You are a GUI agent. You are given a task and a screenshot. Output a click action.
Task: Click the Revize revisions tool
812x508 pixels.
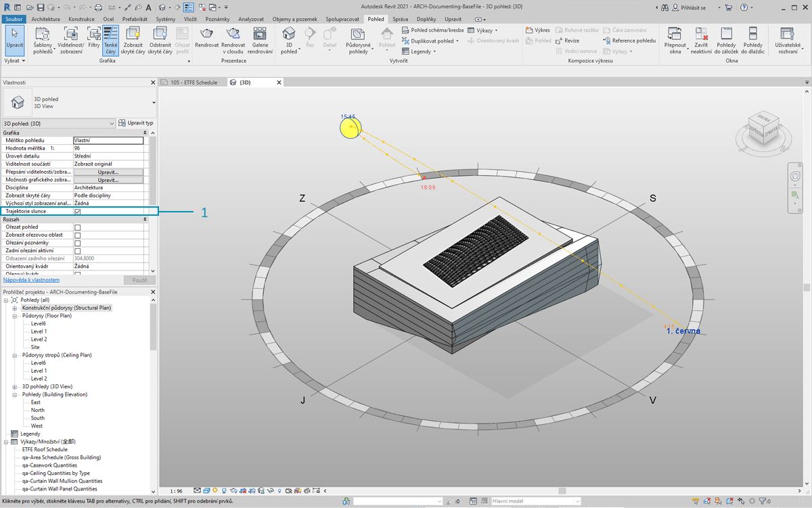(567, 41)
